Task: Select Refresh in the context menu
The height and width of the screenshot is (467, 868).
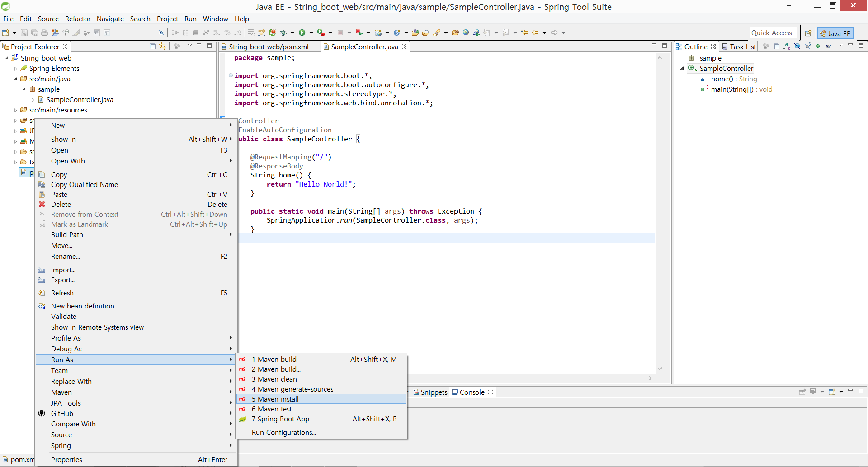Action: 136,293
